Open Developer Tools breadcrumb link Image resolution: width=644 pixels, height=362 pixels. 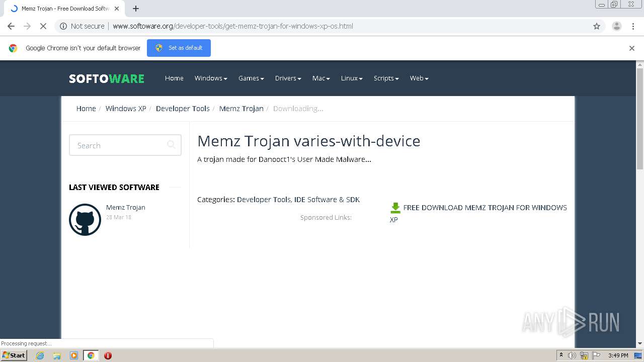pos(183,109)
